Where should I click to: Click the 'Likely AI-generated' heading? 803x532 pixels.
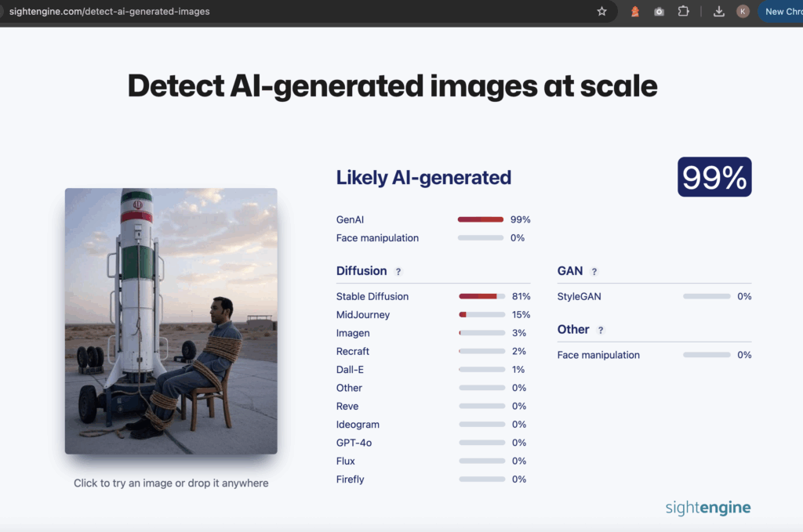[x=423, y=178]
